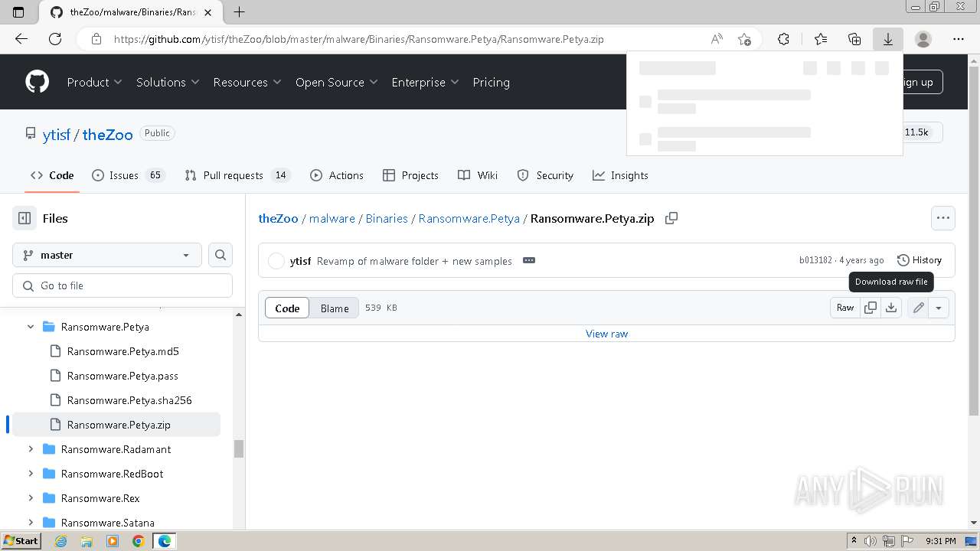Open the Projects tab

tap(410, 175)
